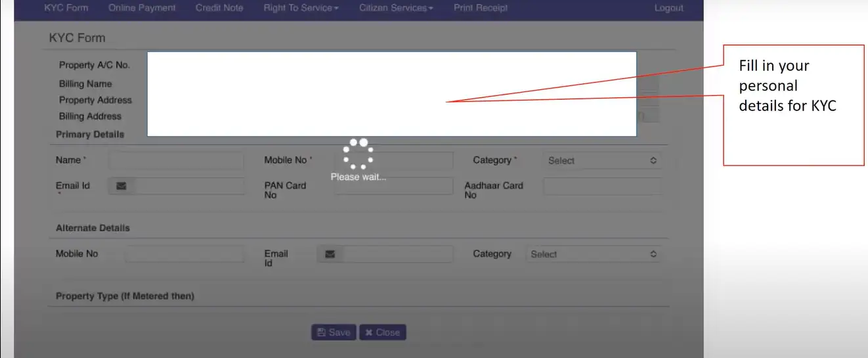The height and width of the screenshot is (358, 868).
Task: Click the Alternate Details section heading
Action: coord(93,228)
